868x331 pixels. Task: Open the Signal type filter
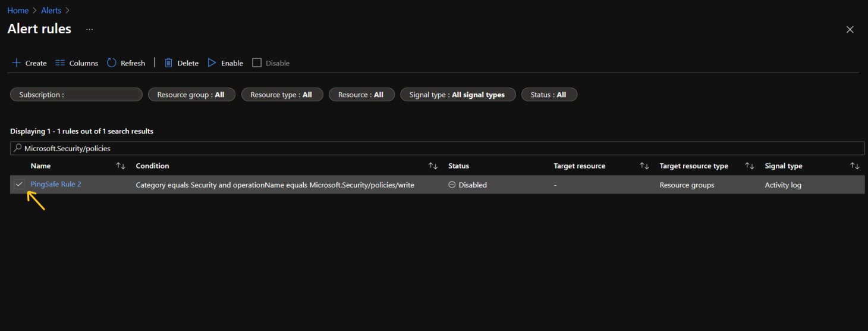point(457,95)
